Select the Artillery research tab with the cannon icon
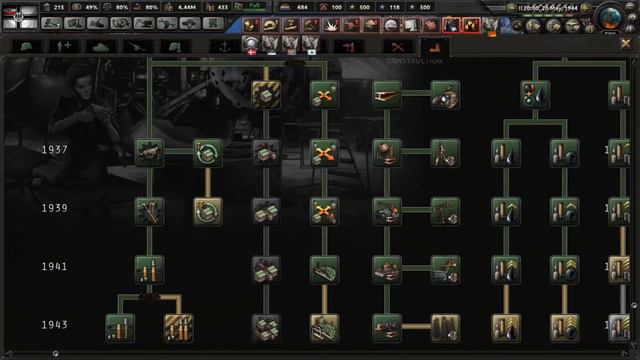 (x=138, y=47)
